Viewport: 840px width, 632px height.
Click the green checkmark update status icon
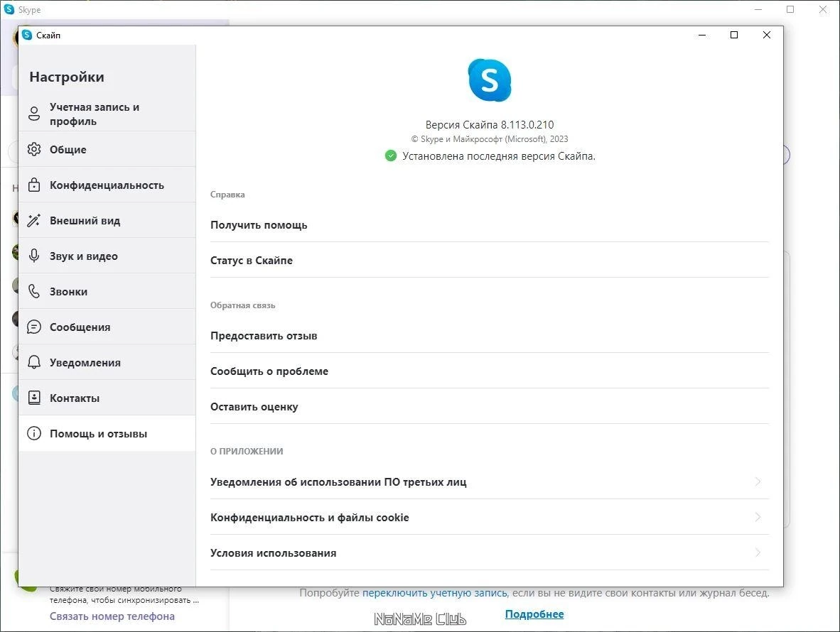(x=391, y=156)
